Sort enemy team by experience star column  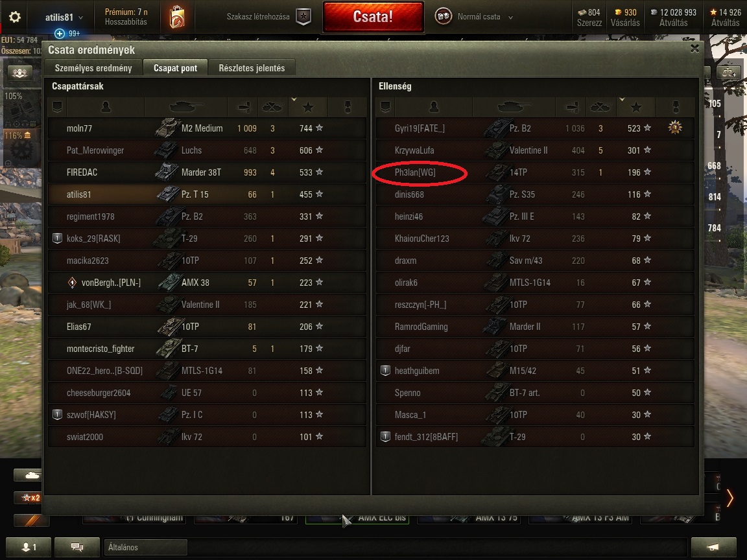(636, 107)
